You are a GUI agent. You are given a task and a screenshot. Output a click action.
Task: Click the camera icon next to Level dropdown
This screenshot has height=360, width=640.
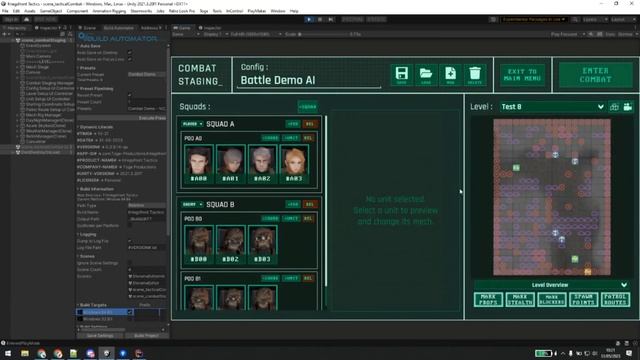628,107
